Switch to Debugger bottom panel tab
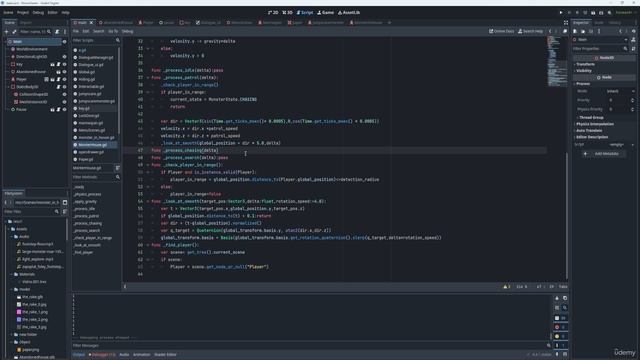 pyautogui.click(x=102, y=355)
